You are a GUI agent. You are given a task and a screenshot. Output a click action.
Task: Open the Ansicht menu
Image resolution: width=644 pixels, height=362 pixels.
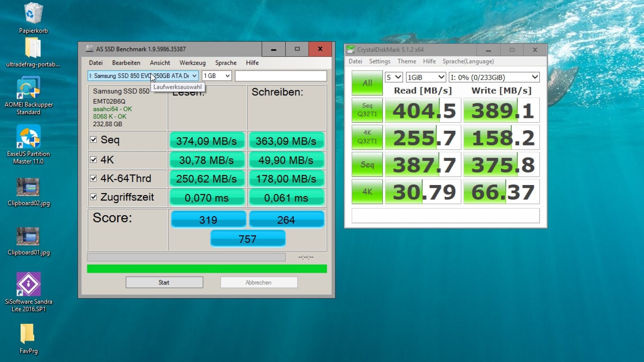tap(160, 63)
